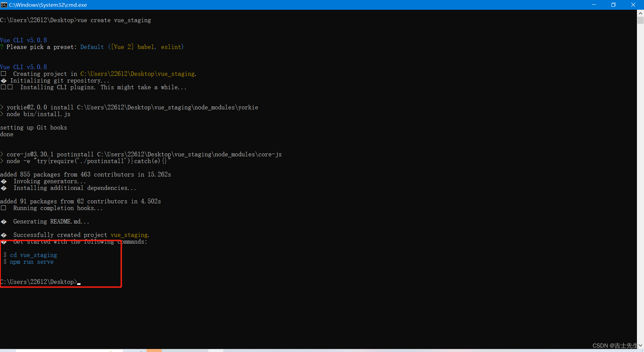The image size is (644, 352).
Task: Click 'Please pick a preset:' prompt text
Action: pyautogui.click(x=42, y=47)
